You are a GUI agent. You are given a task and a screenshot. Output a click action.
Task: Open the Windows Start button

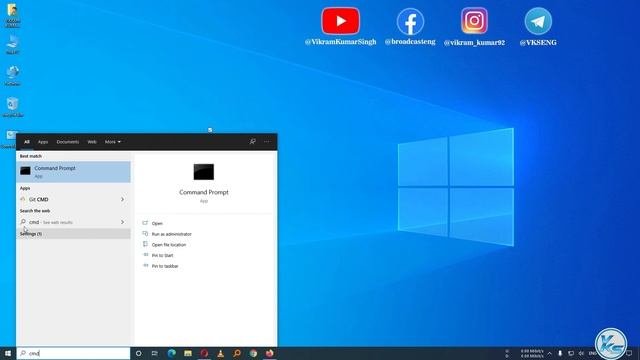tap(8, 353)
